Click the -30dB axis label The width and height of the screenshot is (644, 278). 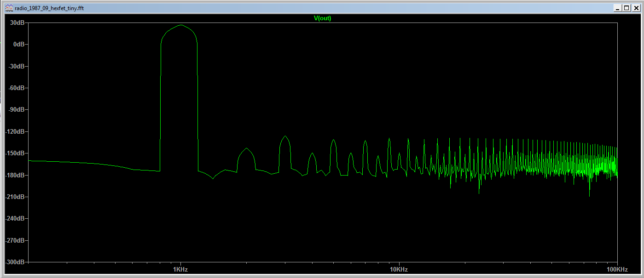click(16, 66)
